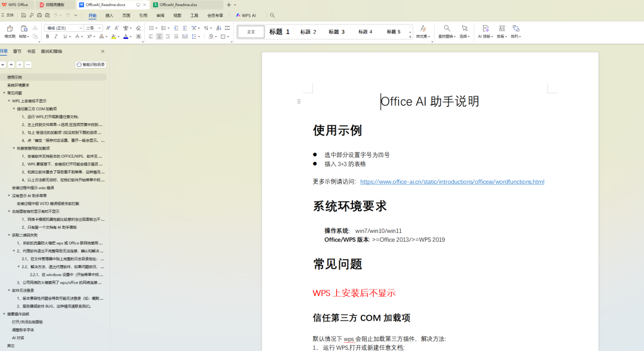This screenshot has height=351, width=644.
Task: Collapse the 常见问题 outline node
Action: pos(4,93)
